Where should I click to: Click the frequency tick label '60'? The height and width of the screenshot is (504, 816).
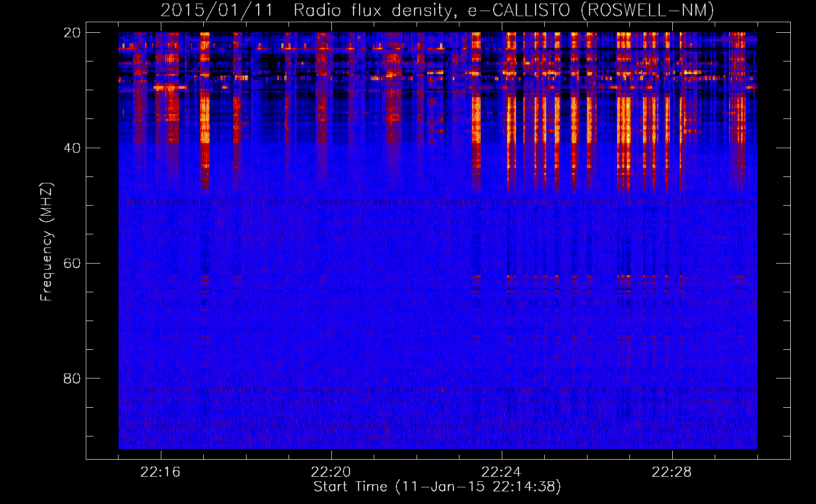coord(72,264)
